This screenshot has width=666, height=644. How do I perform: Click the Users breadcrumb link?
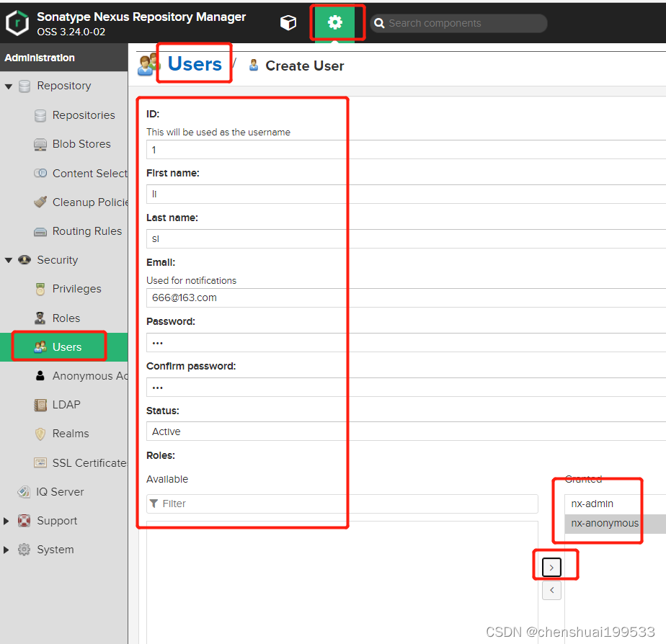[195, 64]
